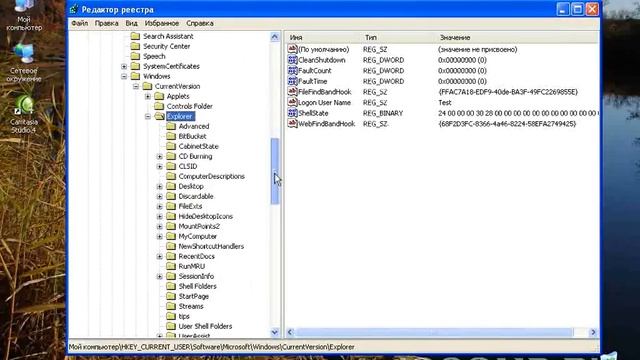This screenshot has width=640, height=360.
Task: Select the FaultCount DWORD value icon
Action: click(292, 70)
